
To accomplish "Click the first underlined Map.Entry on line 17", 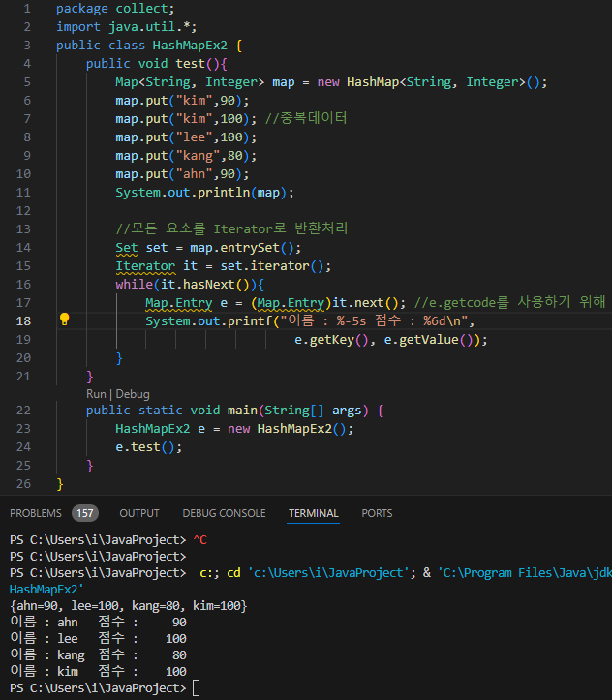I will click(x=178, y=303).
